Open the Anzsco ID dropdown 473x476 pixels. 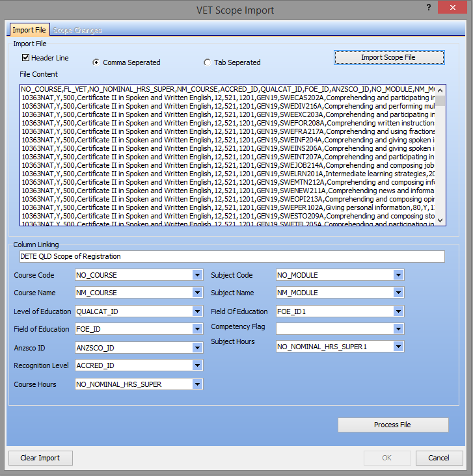click(x=198, y=348)
